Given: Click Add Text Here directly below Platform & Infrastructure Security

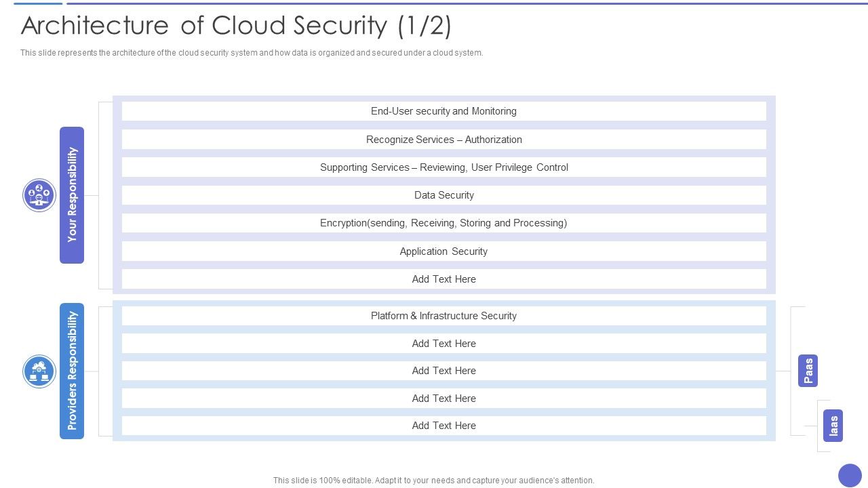Looking at the screenshot, I should [x=444, y=344].
